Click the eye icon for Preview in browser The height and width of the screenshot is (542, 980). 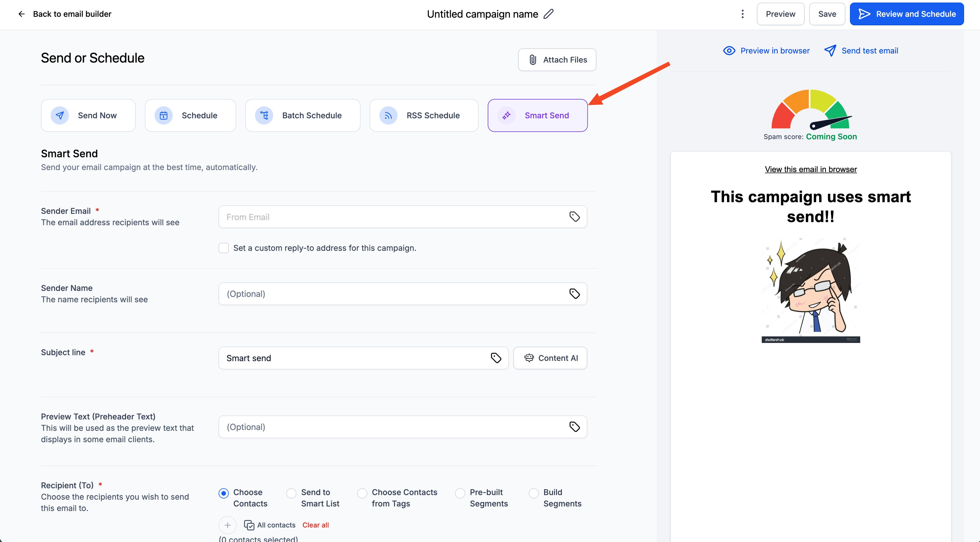(x=729, y=51)
